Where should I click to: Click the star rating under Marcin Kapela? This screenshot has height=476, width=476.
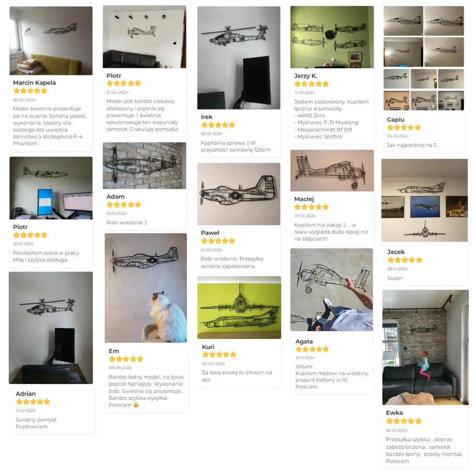click(x=30, y=91)
